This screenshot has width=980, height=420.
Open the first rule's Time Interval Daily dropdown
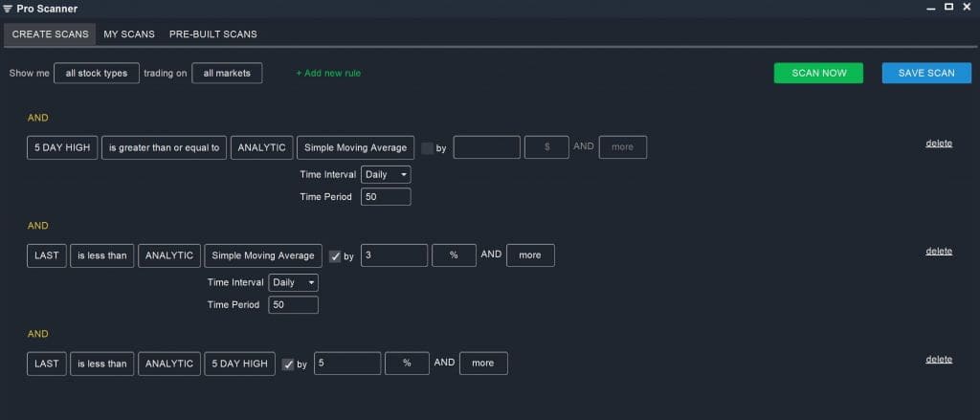(387, 175)
